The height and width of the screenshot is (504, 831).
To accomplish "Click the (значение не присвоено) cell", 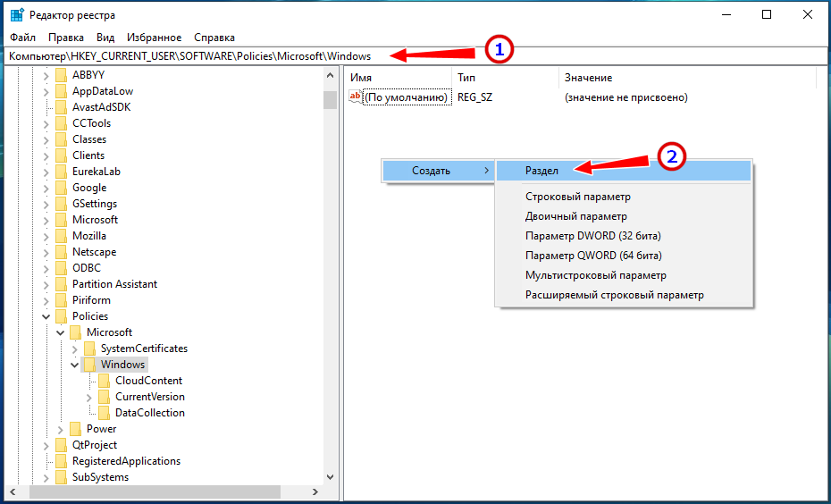I will (x=625, y=97).
